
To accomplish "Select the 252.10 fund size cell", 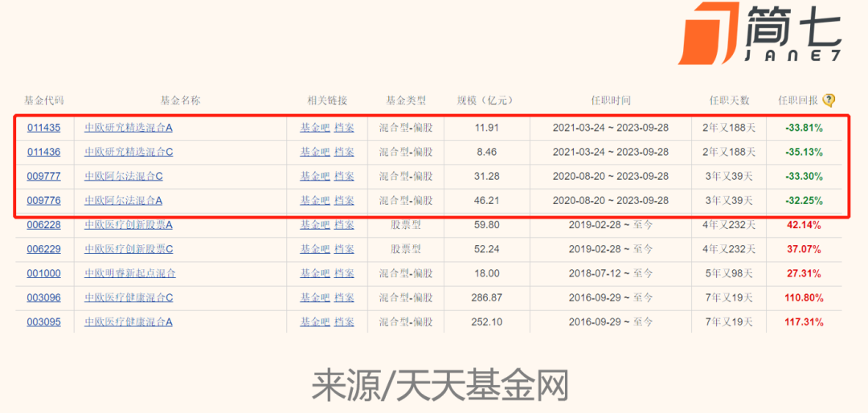I will coord(487,322).
